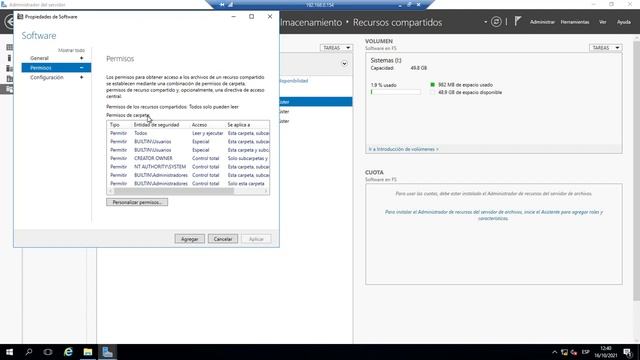Open File Explorer from taskbar
The height and width of the screenshot is (360, 640).
(x=88, y=352)
